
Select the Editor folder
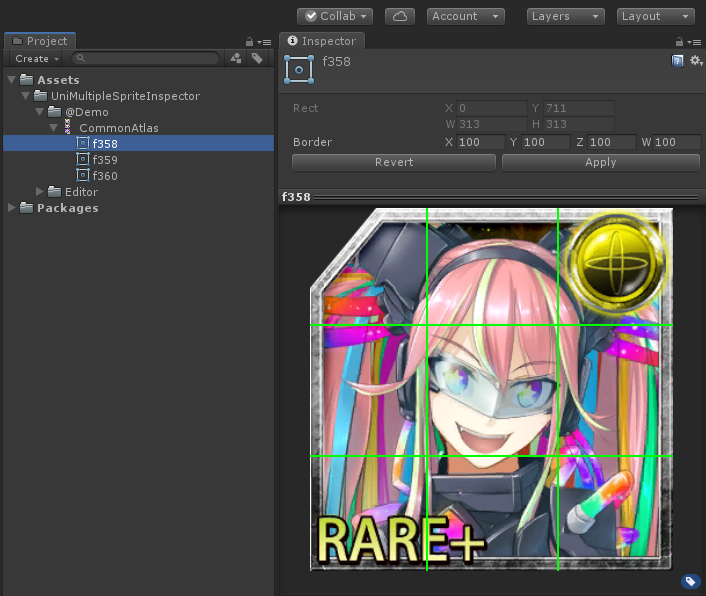[x=138, y=192]
